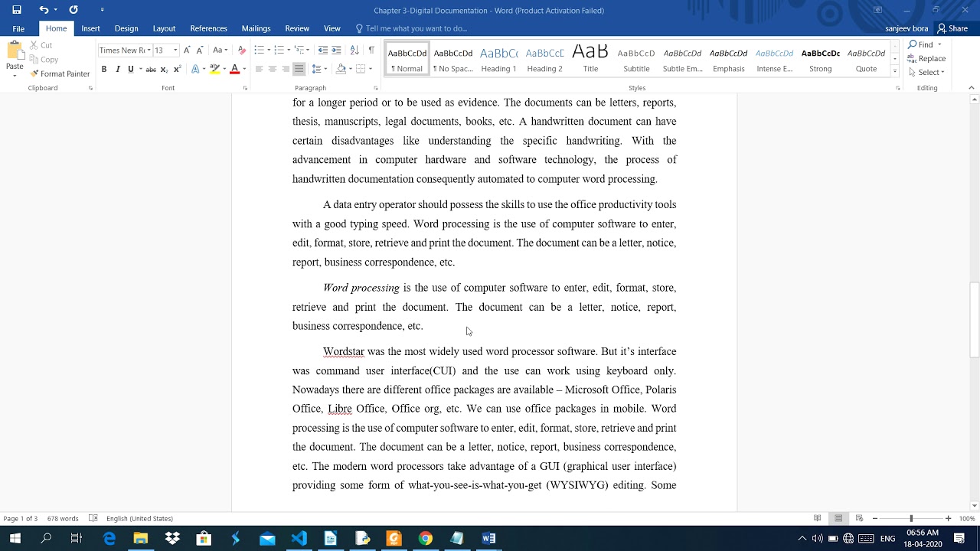Toggle Align Right paragraph alignment
Image resolution: width=980 pixels, height=551 pixels.
tap(286, 69)
